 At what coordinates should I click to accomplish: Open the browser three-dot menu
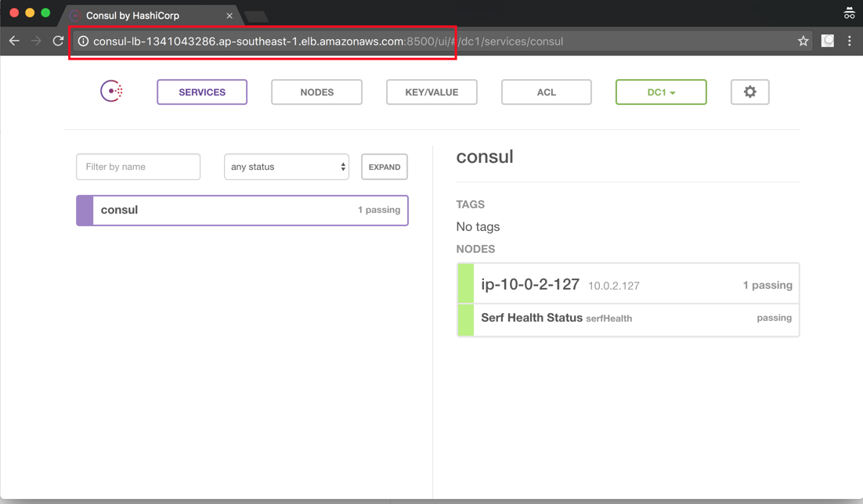click(849, 41)
